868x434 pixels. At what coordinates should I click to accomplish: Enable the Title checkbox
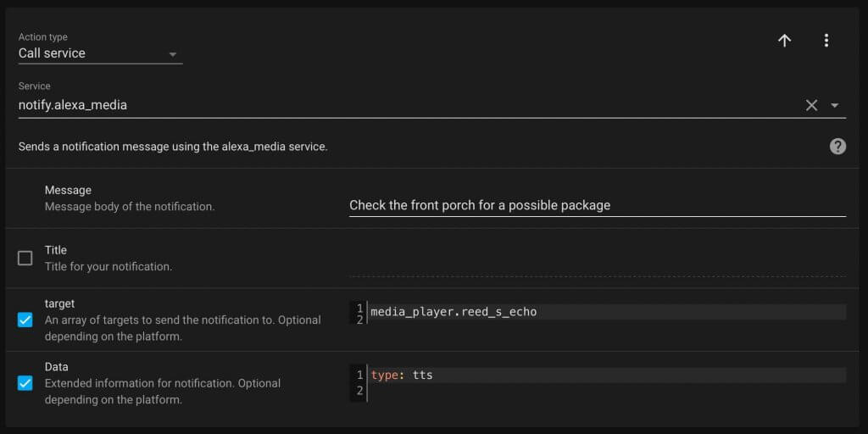pyautogui.click(x=25, y=258)
